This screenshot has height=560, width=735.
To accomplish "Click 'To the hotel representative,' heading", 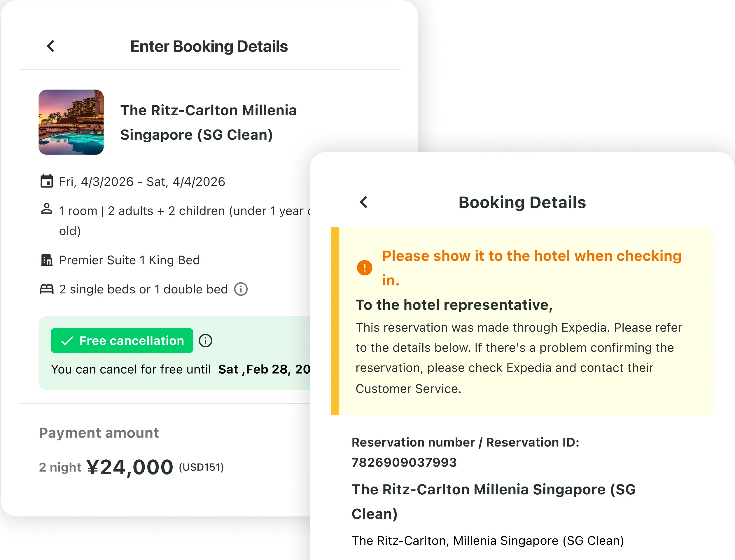I will click(454, 305).
